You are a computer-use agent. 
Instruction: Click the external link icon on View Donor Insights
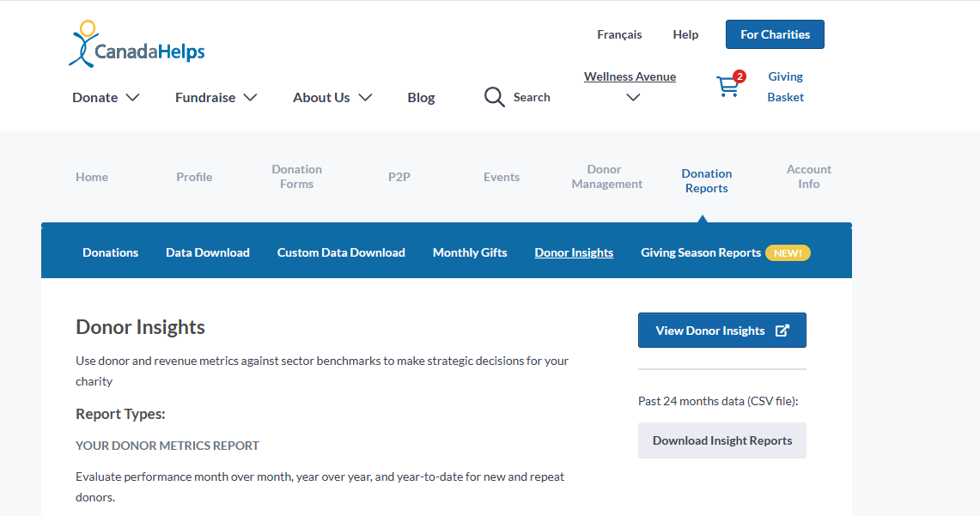coord(782,331)
